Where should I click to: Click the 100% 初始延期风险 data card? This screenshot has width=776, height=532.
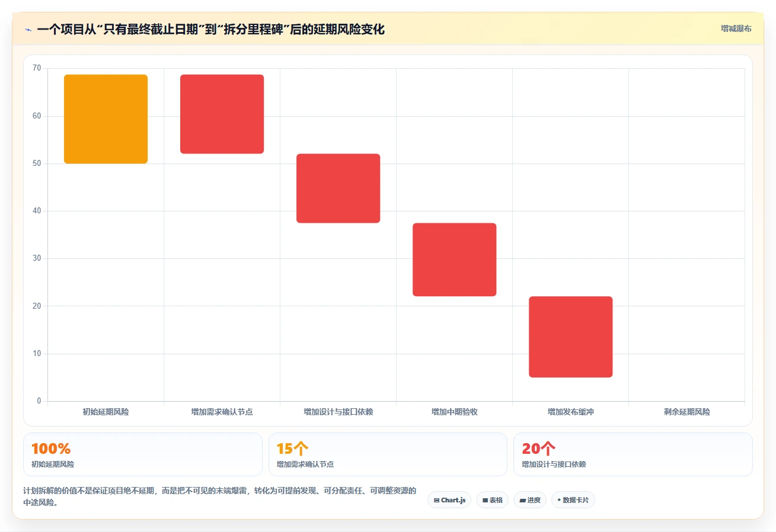tap(142, 454)
